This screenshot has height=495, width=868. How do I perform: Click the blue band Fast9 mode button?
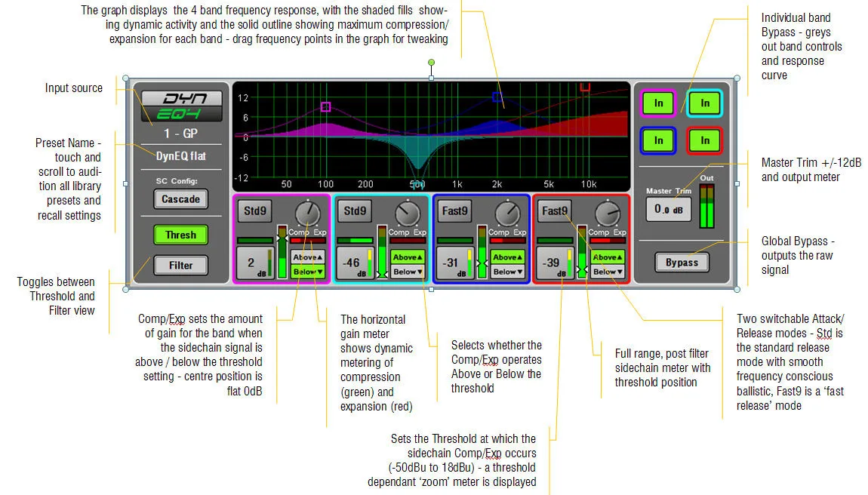point(454,211)
